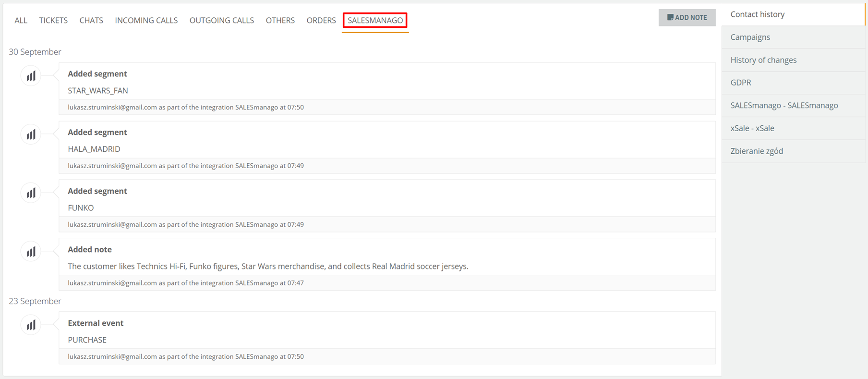
Task: Go to the OTHERS tab
Action: pyautogui.click(x=280, y=20)
